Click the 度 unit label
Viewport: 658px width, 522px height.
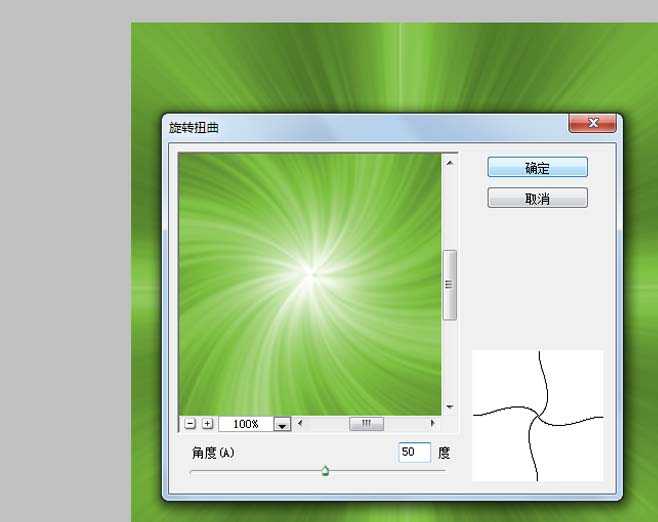click(x=444, y=453)
